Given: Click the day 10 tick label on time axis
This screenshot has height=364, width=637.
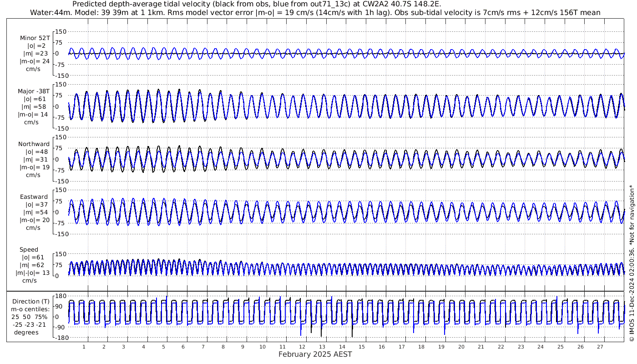Looking at the screenshot, I should 263,347.
